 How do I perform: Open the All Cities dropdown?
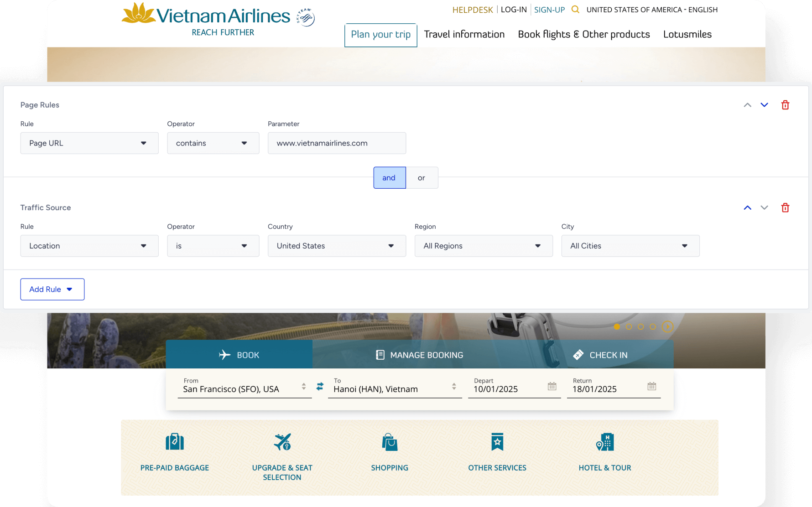click(630, 246)
